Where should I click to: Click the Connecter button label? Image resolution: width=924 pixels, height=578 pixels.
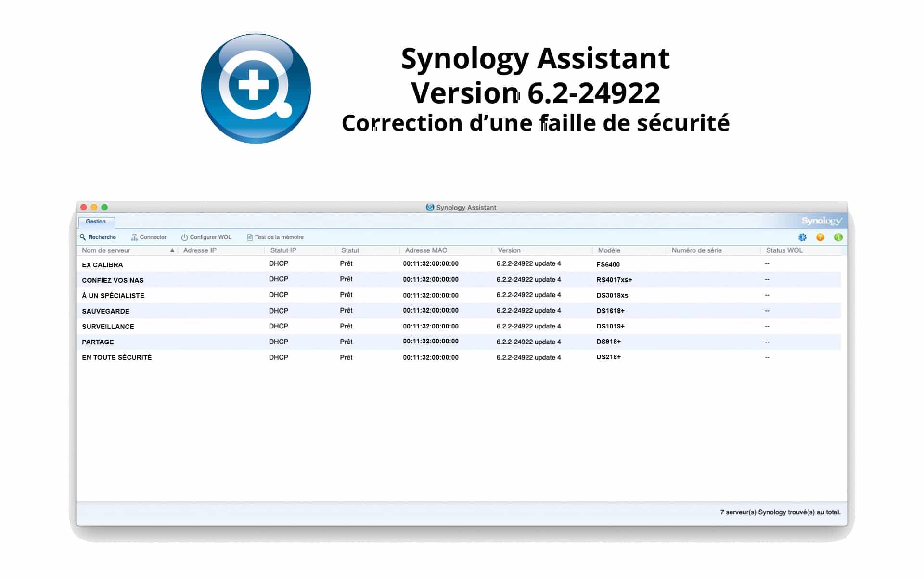tap(153, 237)
